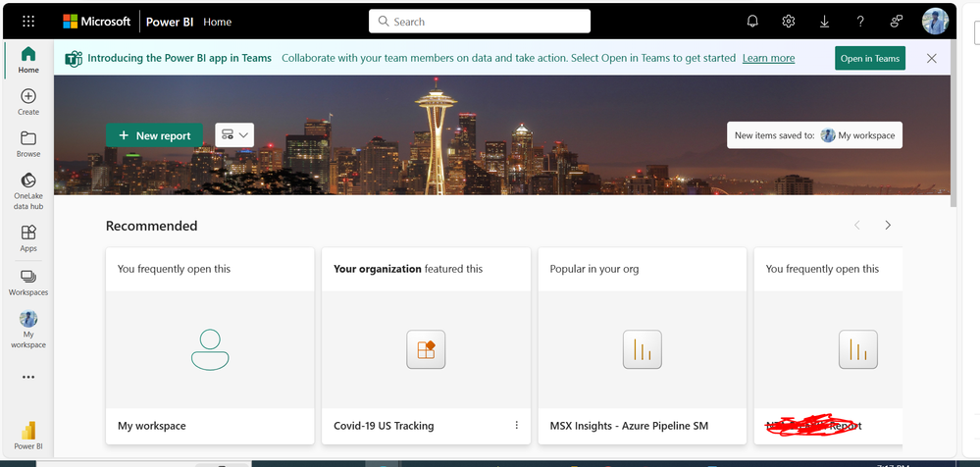The height and width of the screenshot is (467, 980).
Task: Expand the dropdown next to New report
Action: (234, 135)
